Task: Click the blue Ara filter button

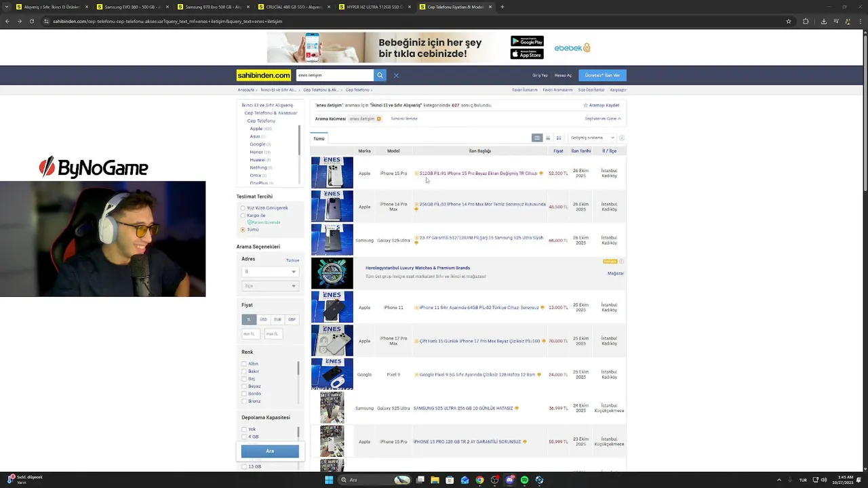Action: click(x=270, y=451)
